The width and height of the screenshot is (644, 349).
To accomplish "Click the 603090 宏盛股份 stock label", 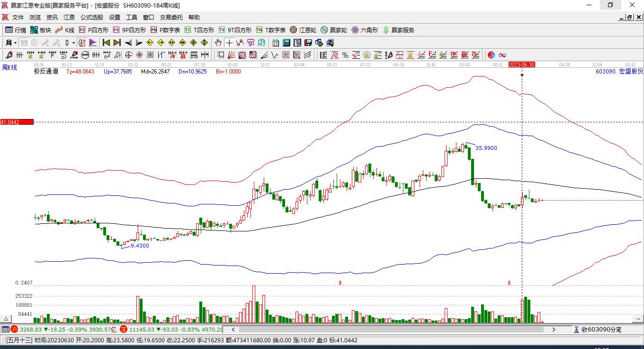I will 619,72.
